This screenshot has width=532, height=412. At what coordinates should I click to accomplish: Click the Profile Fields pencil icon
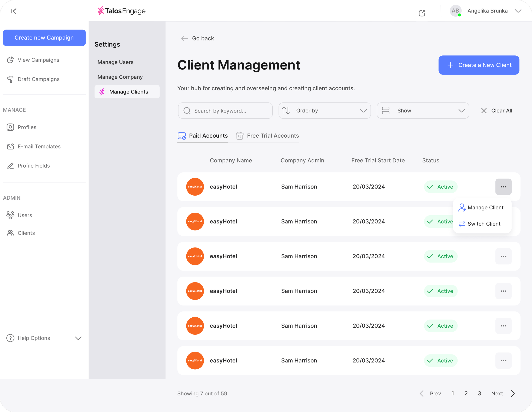pos(10,166)
